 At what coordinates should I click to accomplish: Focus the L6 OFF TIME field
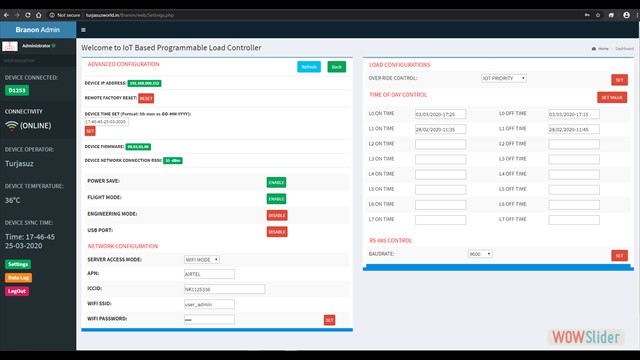(x=574, y=204)
